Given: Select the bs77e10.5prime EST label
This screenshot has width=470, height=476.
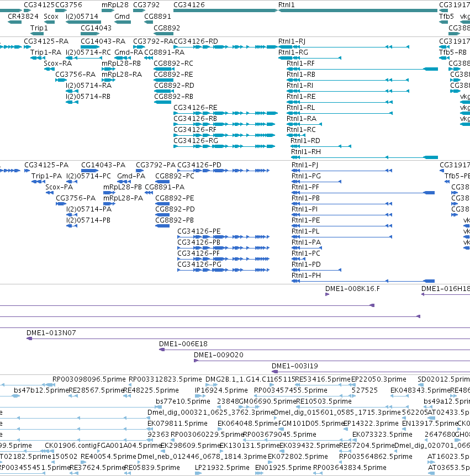Looking at the screenshot, I should point(183,401).
